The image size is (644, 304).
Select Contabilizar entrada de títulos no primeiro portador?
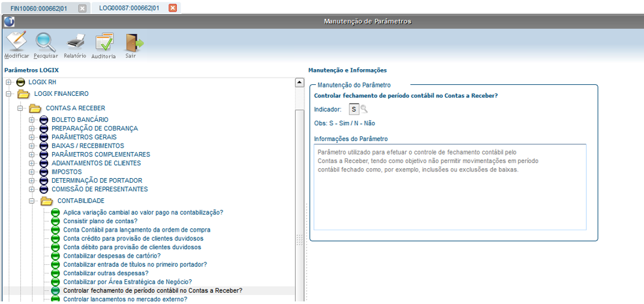pyautogui.click(x=135, y=265)
